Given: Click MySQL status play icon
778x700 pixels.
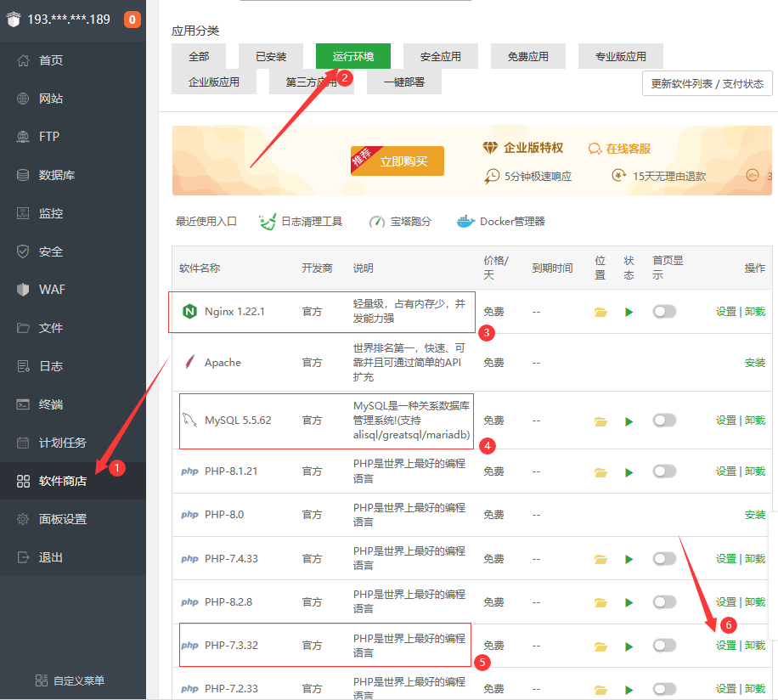Looking at the screenshot, I should 629,421.
